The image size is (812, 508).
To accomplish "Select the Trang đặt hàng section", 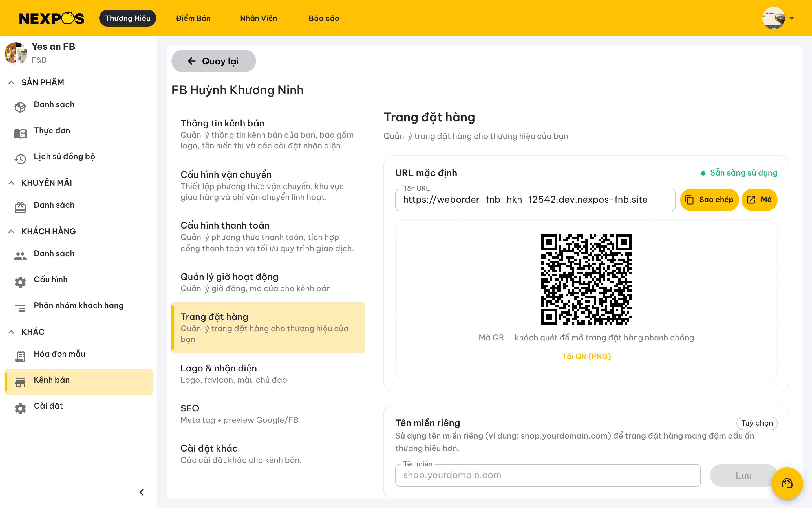I will [x=268, y=328].
